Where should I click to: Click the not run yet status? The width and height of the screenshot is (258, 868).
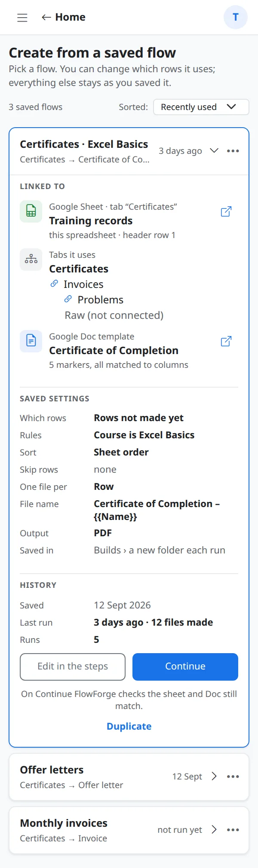(180, 830)
